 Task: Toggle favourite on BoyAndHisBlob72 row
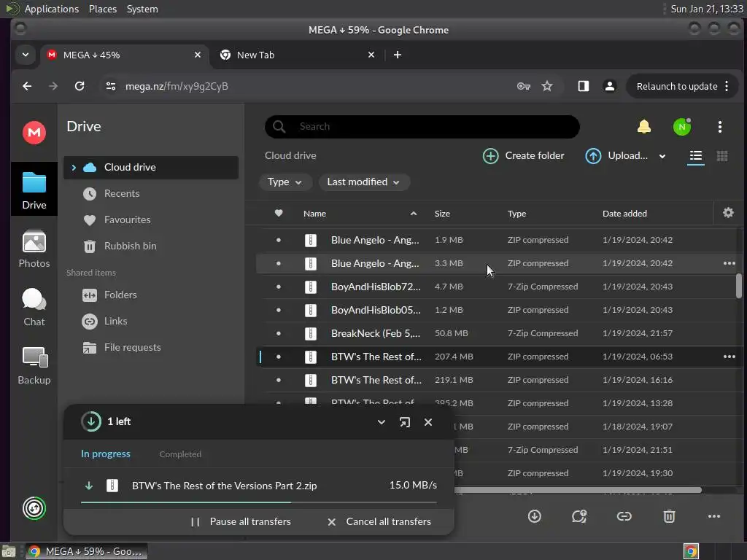279,287
